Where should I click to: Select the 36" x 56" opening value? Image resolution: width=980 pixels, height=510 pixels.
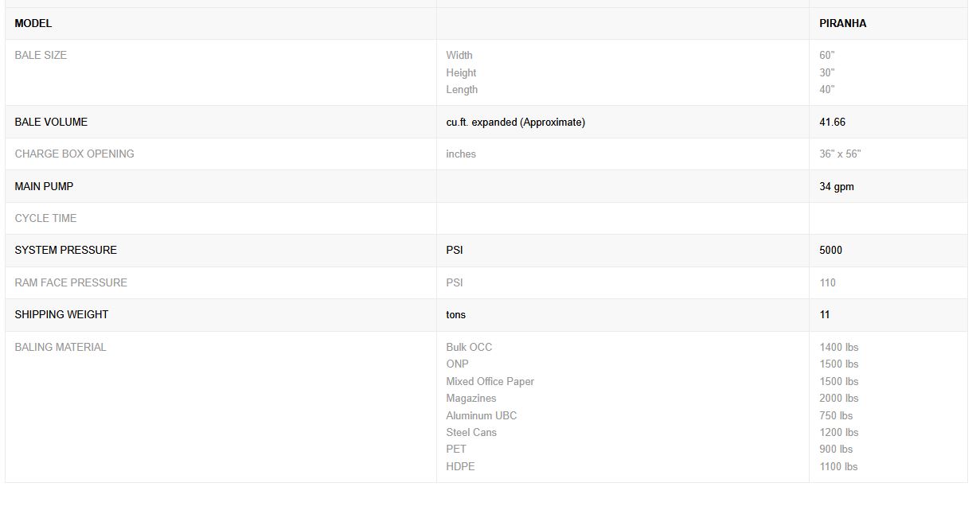click(x=840, y=154)
